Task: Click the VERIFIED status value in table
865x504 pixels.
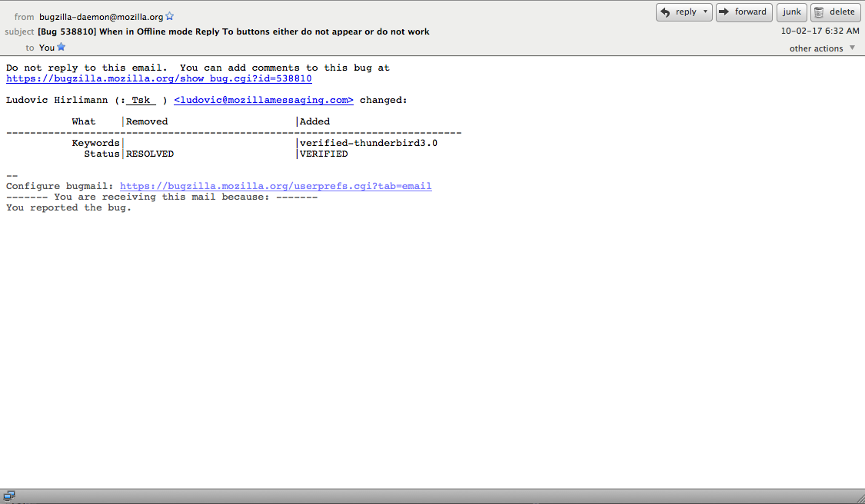Action: coord(324,154)
